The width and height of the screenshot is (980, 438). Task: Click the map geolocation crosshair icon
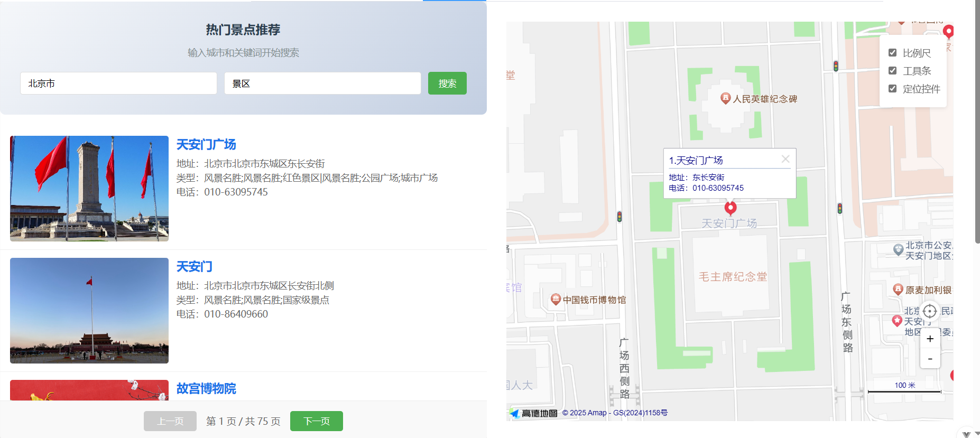pos(930,311)
